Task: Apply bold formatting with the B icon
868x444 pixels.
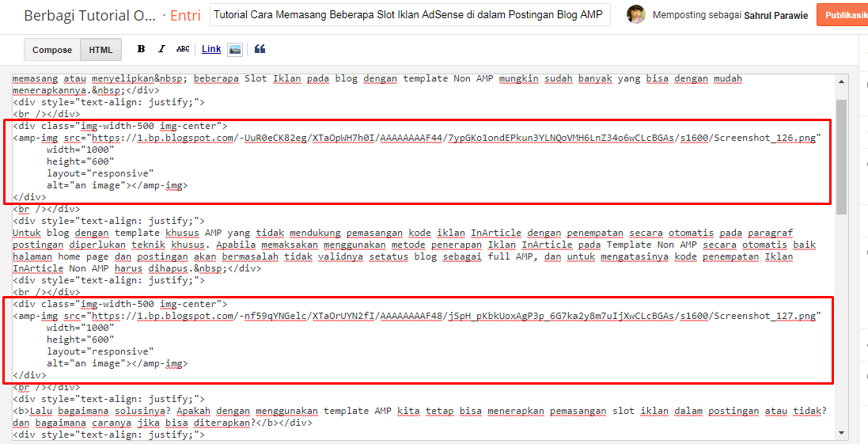Action: pyautogui.click(x=141, y=49)
